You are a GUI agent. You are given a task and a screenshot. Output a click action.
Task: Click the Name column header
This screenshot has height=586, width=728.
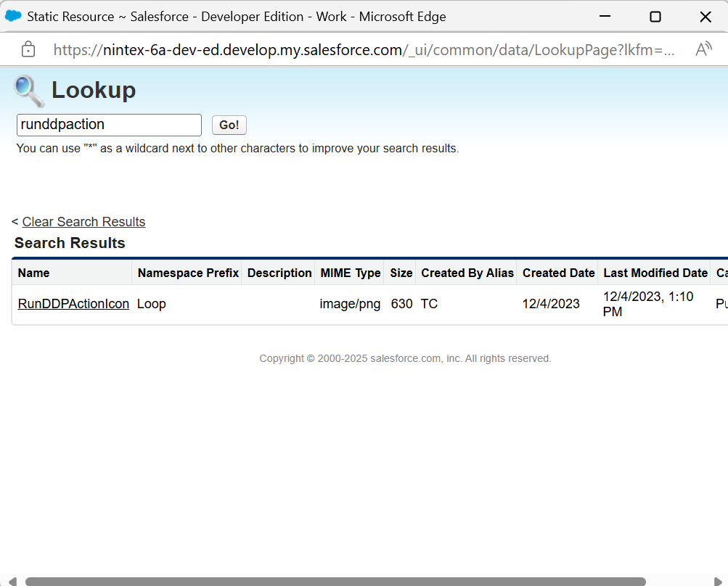point(34,273)
